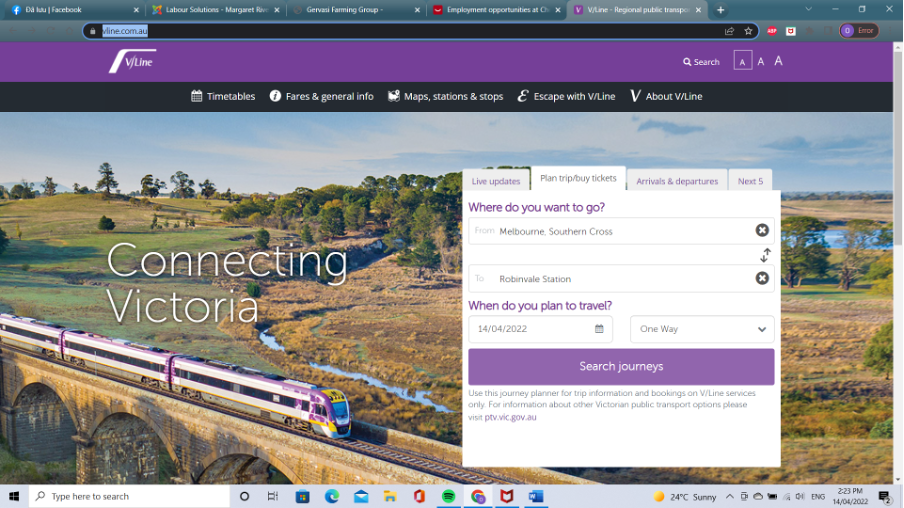Open Spotify from the Windows taskbar
904x508 pixels.
click(x=448, y=497)
